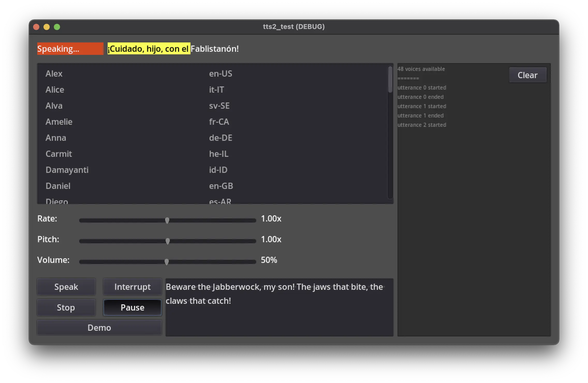Viewport: 588px width, 383px height.
Task: Stop the speech playback
Action: 66,307
